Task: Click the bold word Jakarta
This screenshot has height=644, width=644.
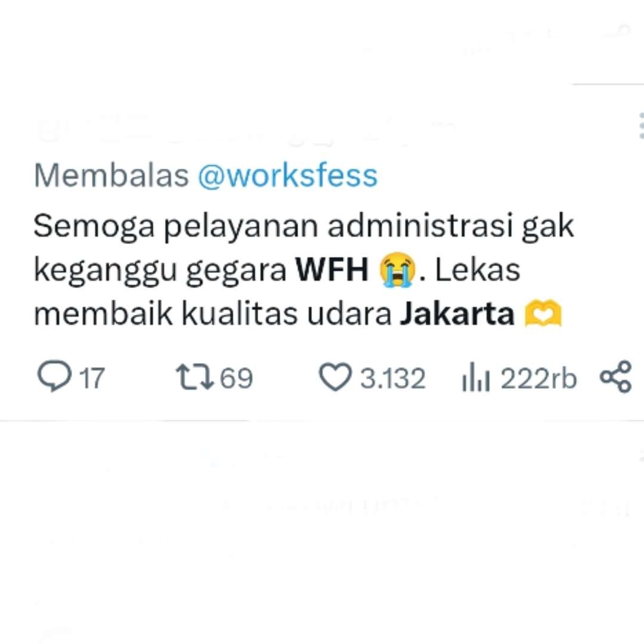Action: click(x=457, y=314)
